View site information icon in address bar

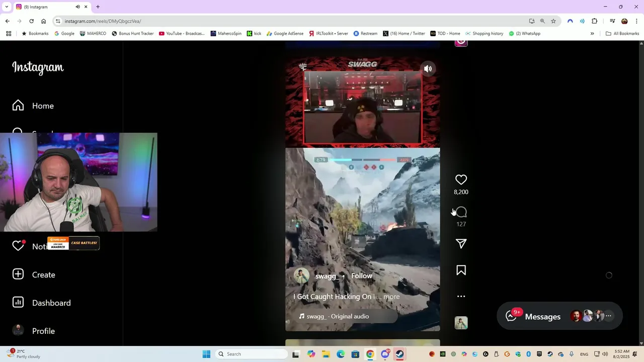[x=58, y=21]
